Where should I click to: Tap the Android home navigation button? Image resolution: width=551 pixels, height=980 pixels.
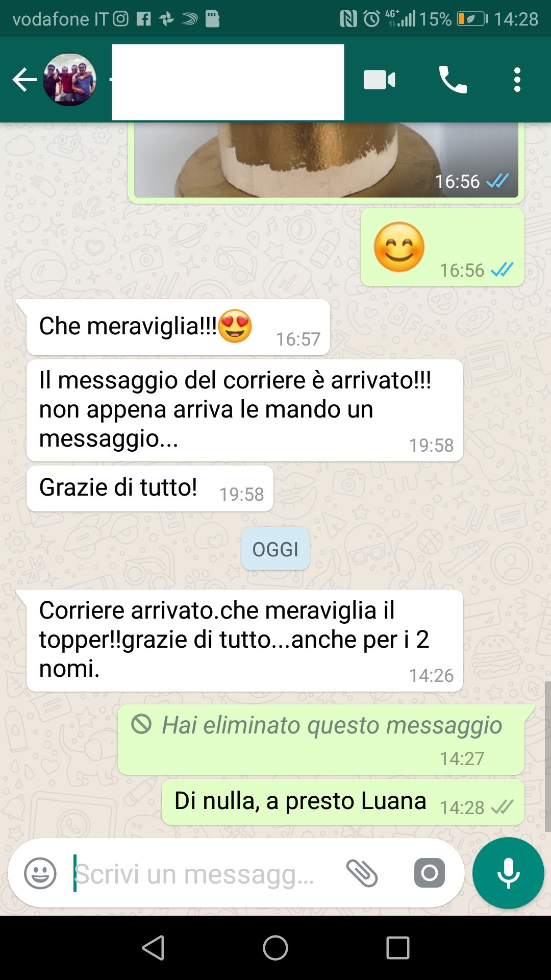click(x=275, y=948)
